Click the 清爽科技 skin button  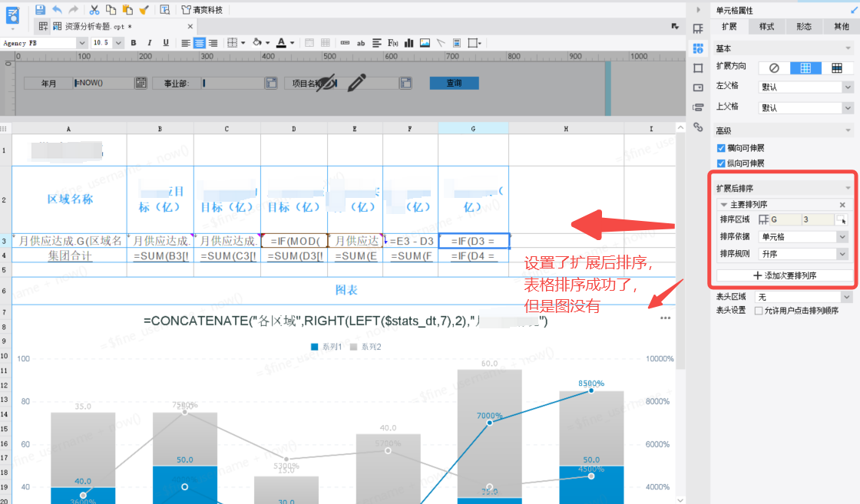coord(202,9)
